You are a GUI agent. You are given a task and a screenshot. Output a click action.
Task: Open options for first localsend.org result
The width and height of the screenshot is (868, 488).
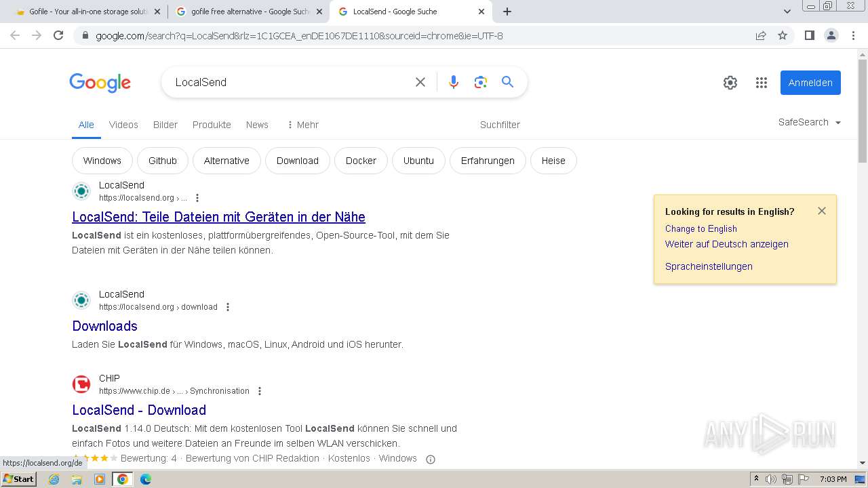click(197, 198)
